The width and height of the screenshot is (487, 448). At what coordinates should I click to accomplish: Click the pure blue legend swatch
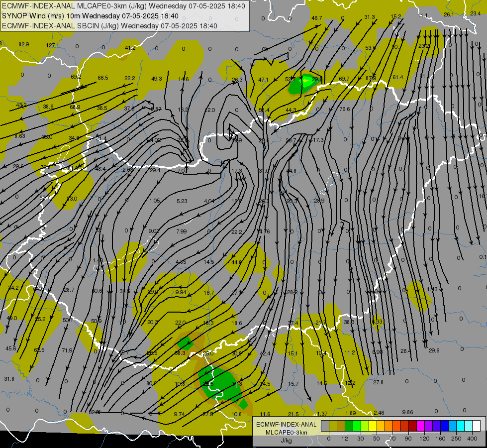444,426
